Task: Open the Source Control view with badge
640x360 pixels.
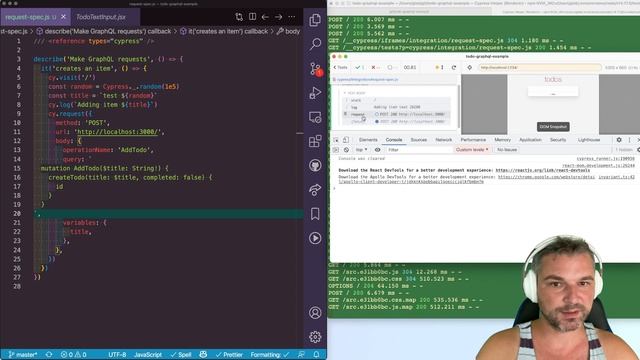Action: [x=315, y=69]
